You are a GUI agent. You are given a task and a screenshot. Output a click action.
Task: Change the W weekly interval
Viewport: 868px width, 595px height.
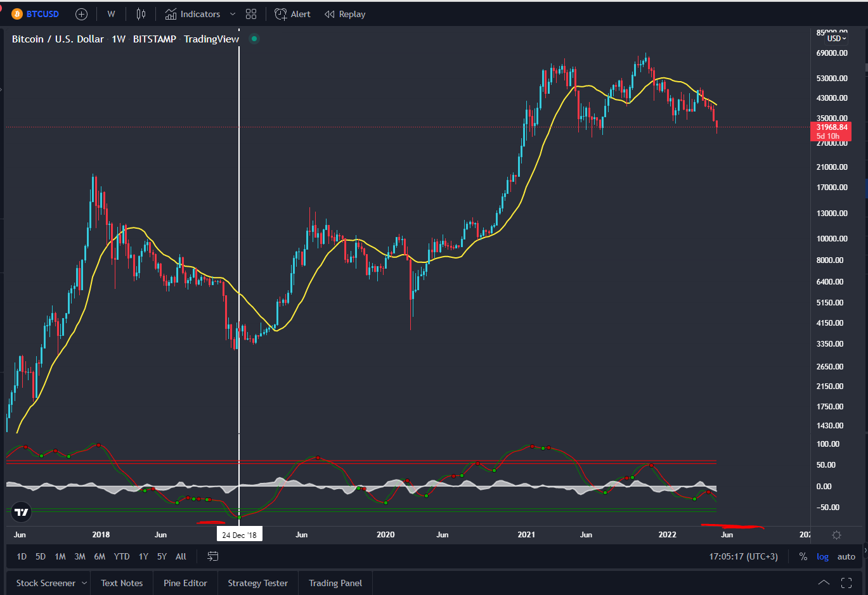point(111,14)
